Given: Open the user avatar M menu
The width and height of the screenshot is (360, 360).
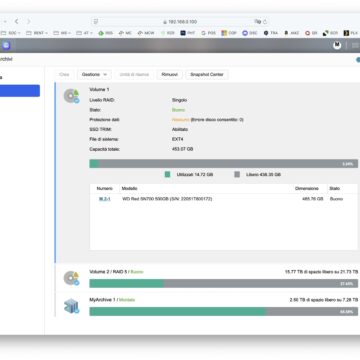Looking at the screenshot, I should point(337,45).
